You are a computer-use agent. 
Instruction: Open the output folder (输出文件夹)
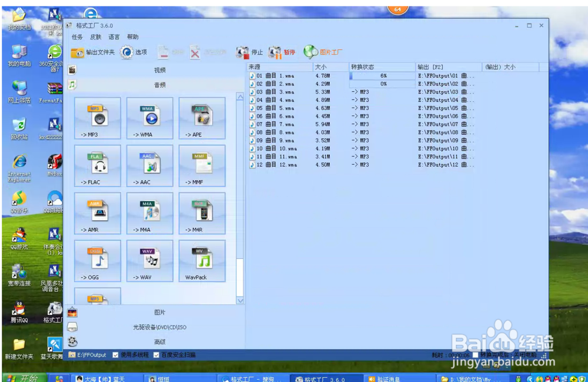click(x=93, y=52)
